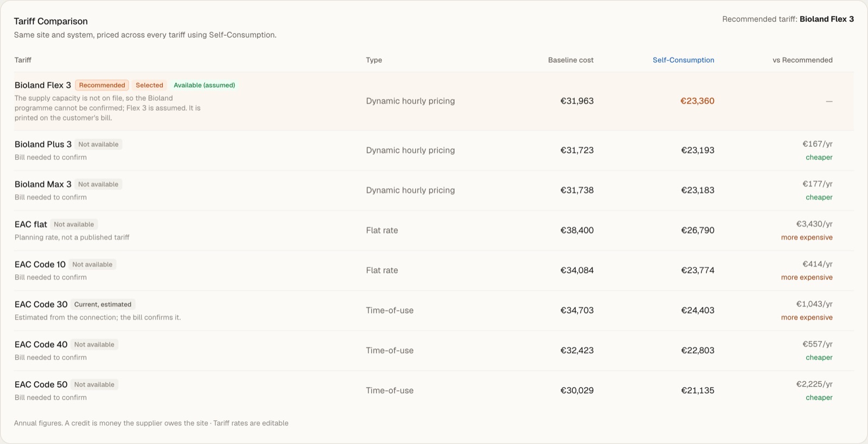Click Not available badge beside Bioland Plus 3

coord(98,144)
